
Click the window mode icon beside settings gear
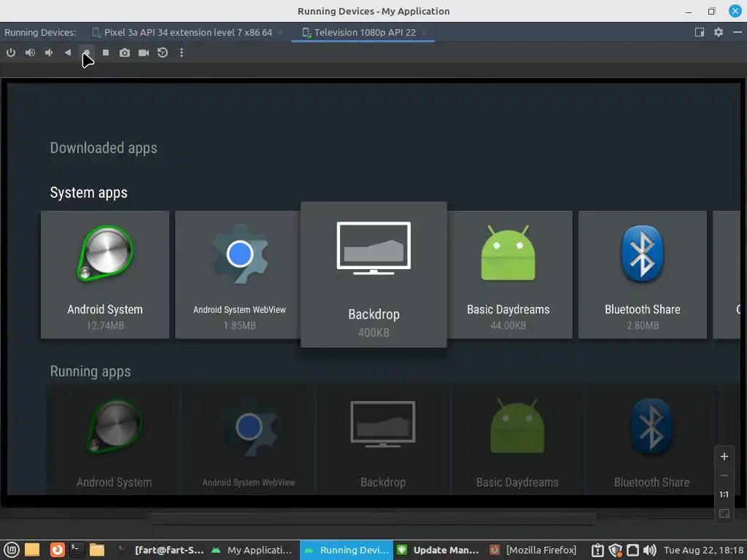point(700,32)
